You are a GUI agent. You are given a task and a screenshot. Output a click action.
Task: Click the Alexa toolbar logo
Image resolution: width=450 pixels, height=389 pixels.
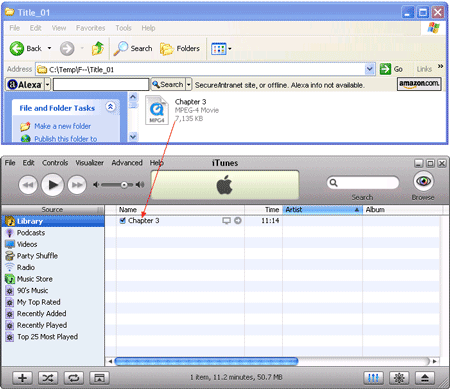[x=25, y=85]
